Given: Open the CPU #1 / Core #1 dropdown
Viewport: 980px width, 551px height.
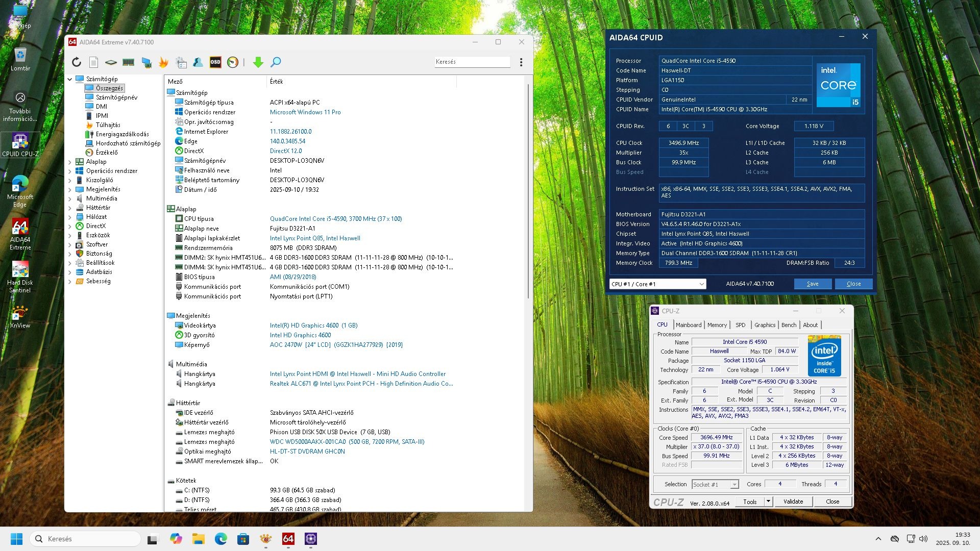Looking at the screenshot, I should 657,284.
